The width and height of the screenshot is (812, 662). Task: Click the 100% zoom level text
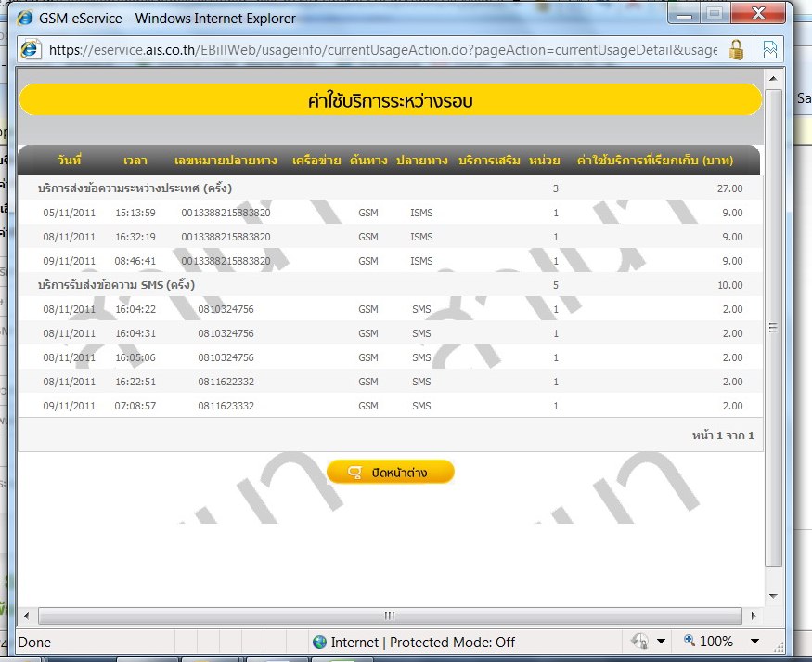[716, 642]
